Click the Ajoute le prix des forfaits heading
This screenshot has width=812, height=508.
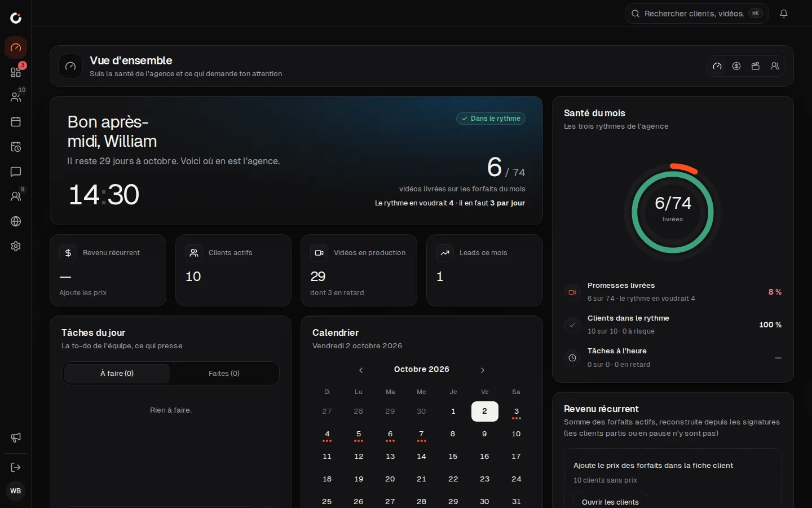tap(653, 466)
